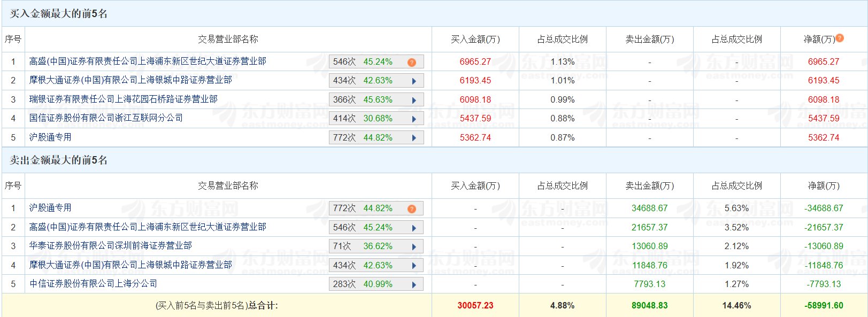Expand the 中信证券 上海分公司 row via its blue arrow

[414, 284]
